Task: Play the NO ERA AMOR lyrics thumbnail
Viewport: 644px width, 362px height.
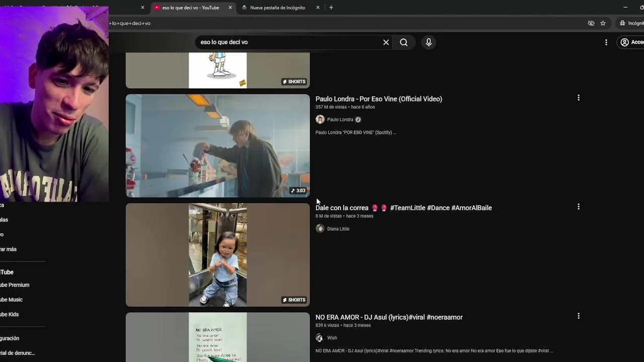Action: [x=218, y=337]
